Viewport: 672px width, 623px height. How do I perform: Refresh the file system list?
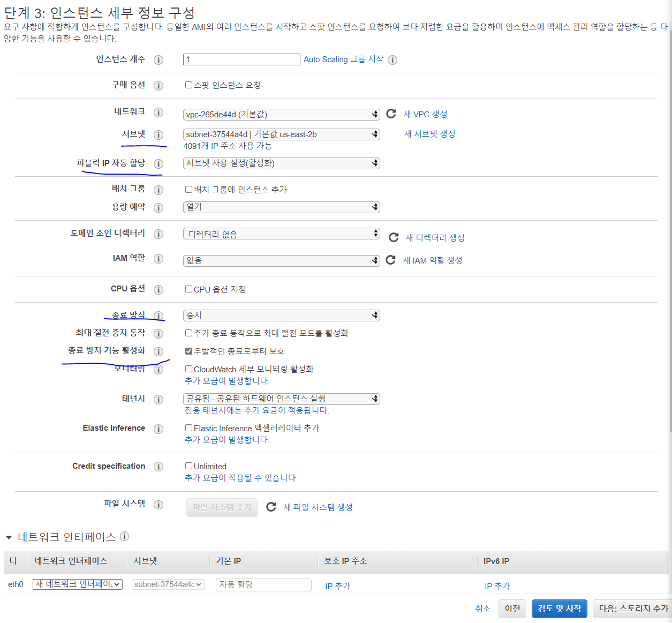click(271, 507)
